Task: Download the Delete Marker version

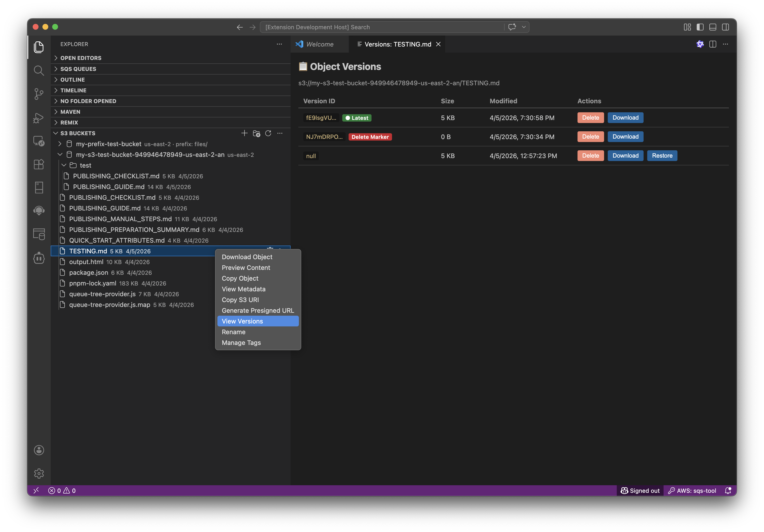Action: point(625,137)
